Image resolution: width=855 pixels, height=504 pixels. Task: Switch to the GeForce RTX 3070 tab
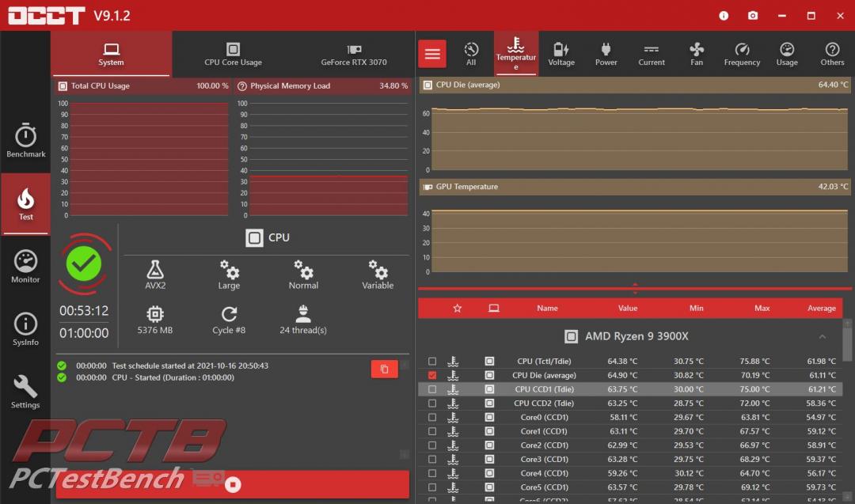[x=354, y=53]
